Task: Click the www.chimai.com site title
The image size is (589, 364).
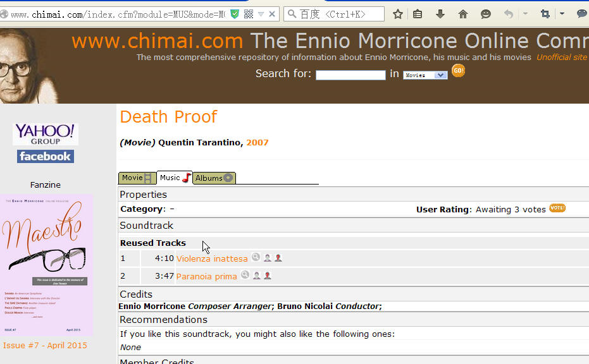Action: click(158, 40)
